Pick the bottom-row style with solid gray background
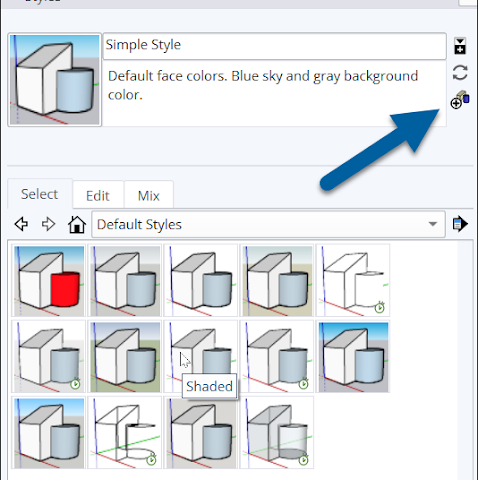 tap(201, 432)
